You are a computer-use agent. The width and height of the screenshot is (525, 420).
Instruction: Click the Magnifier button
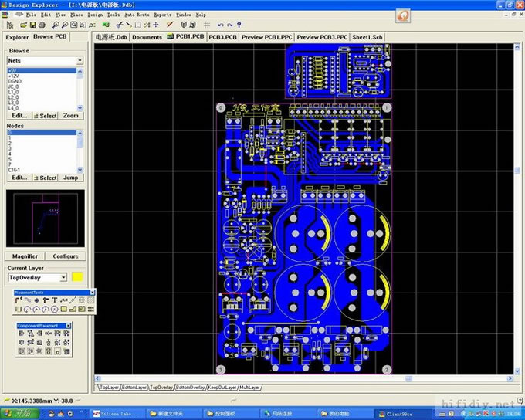coord(25,256)
